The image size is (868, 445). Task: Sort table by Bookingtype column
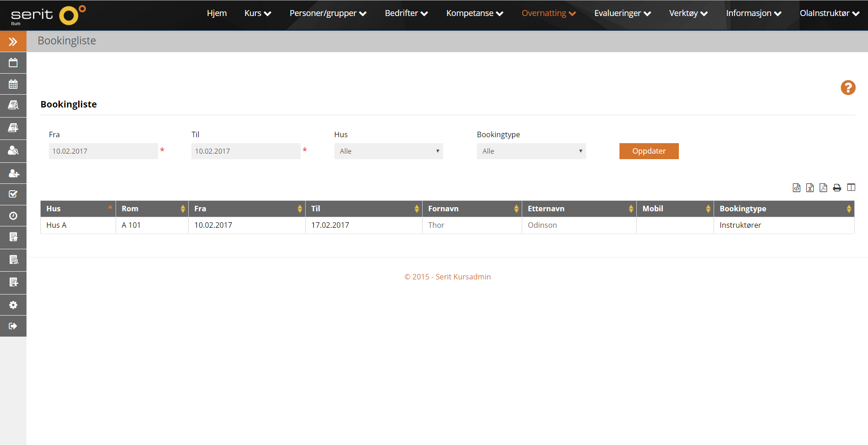coord(784,209)
